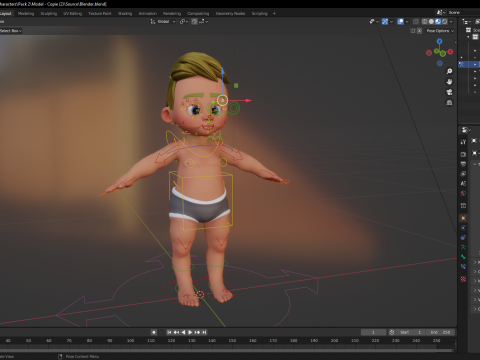
Task: Open the UV Editing workspace tab
Action: [73, 14]
